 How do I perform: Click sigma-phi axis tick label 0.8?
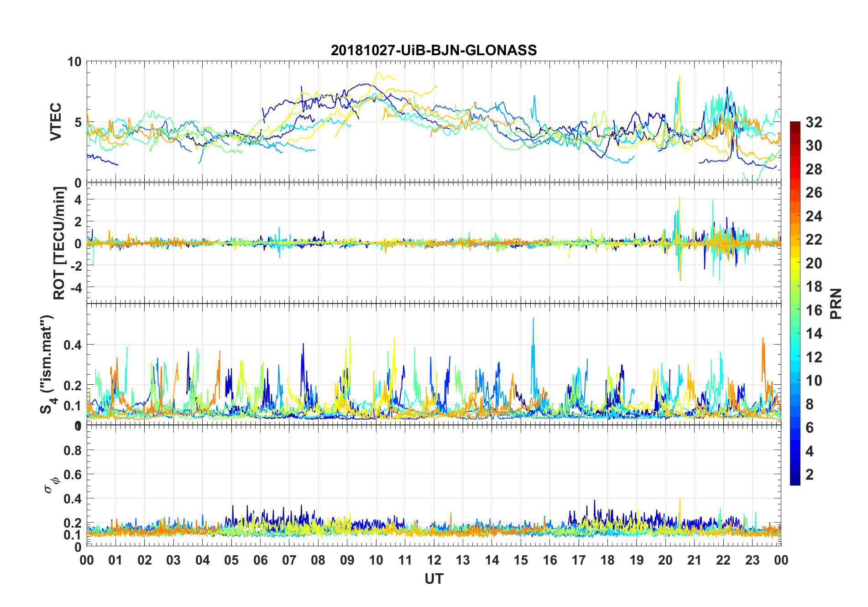click(73, 450)
